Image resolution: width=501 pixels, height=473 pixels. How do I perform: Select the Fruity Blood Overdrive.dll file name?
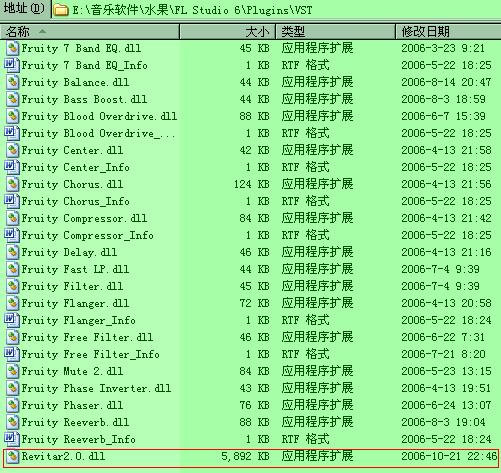99,116
